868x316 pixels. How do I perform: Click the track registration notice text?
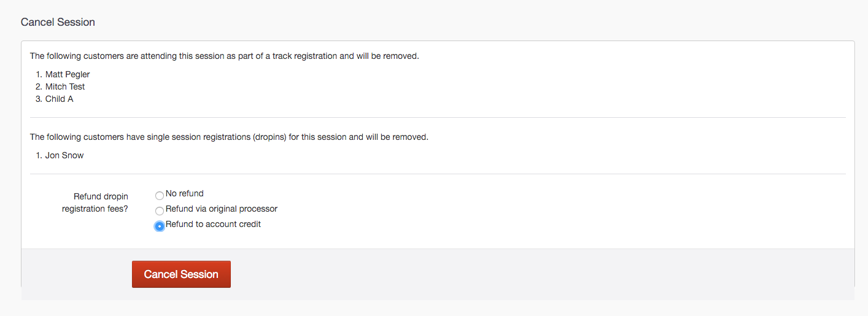(x=224, y=56)
